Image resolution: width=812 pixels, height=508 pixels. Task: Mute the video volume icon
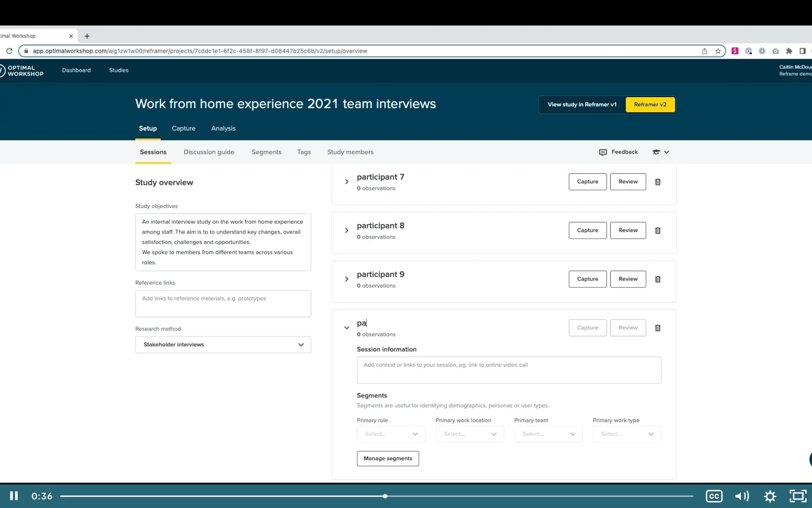click(742, 496)
